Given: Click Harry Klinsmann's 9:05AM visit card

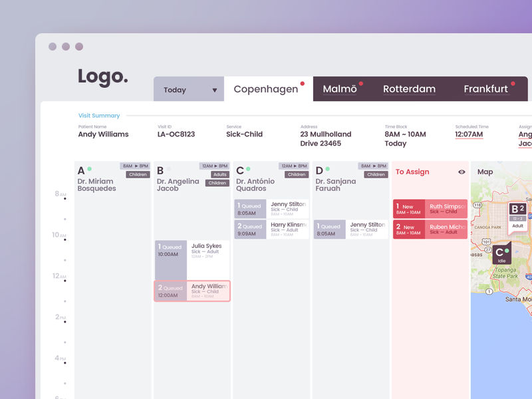Looking at the screenshot, I should 271,229.
